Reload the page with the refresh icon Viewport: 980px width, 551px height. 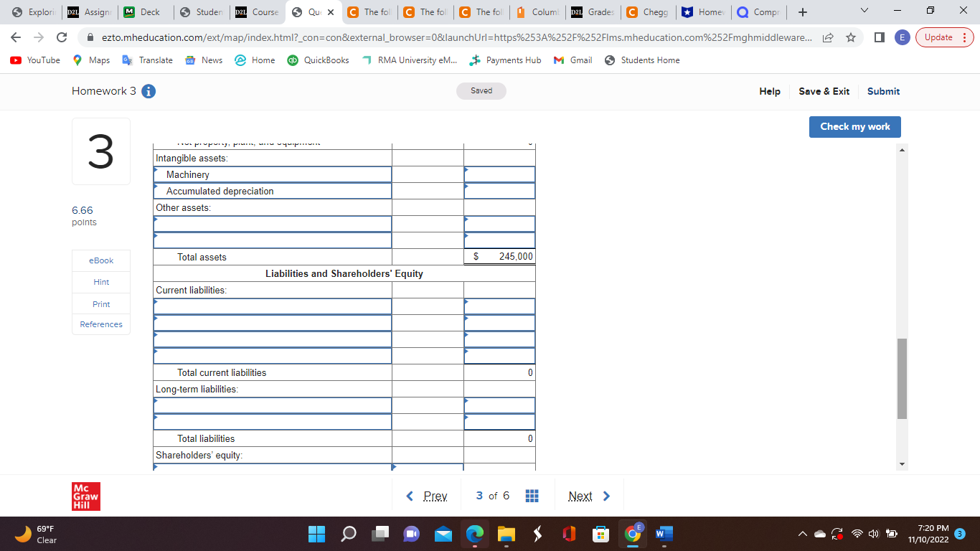coord(62,37)
